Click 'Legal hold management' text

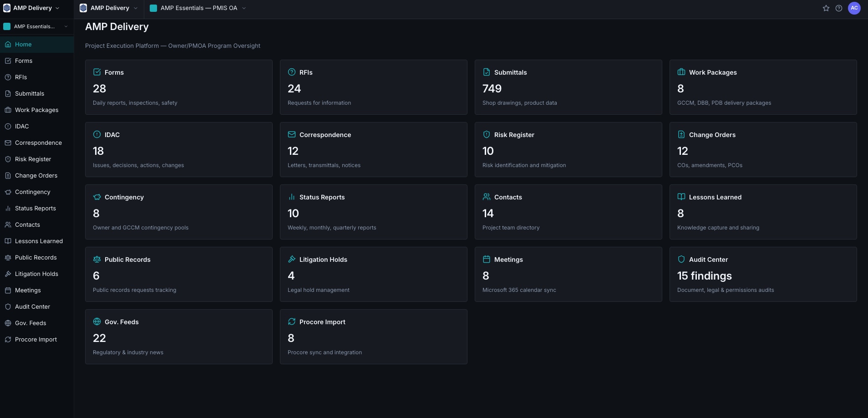point(319,290)
